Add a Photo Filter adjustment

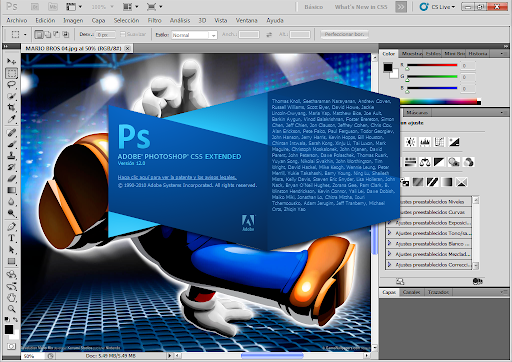tap(454, 162)
